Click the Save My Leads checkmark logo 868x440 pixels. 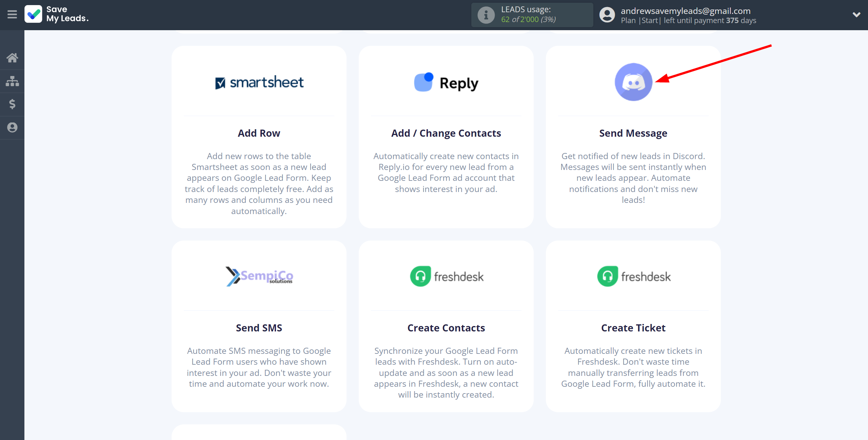click(x=33, y=14)
